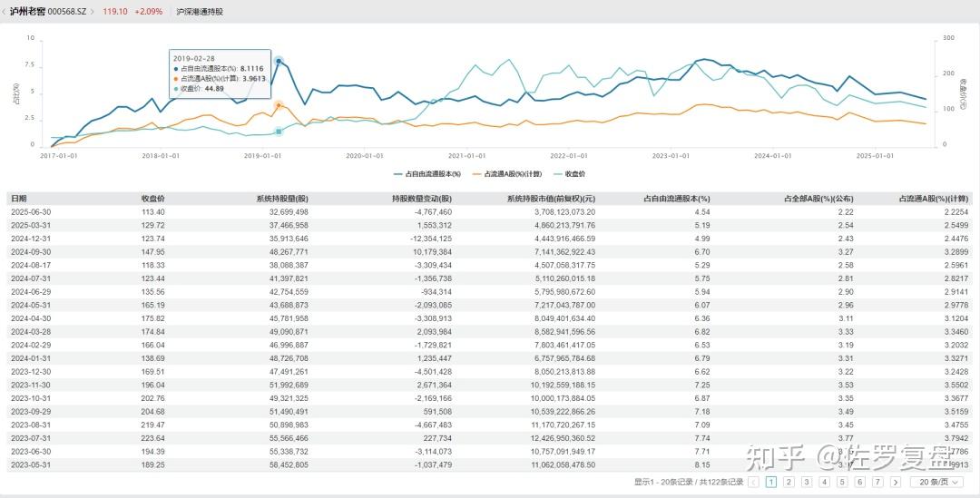Sort by 收盘价 column header

pyautogui.click(x=153, y=199)
